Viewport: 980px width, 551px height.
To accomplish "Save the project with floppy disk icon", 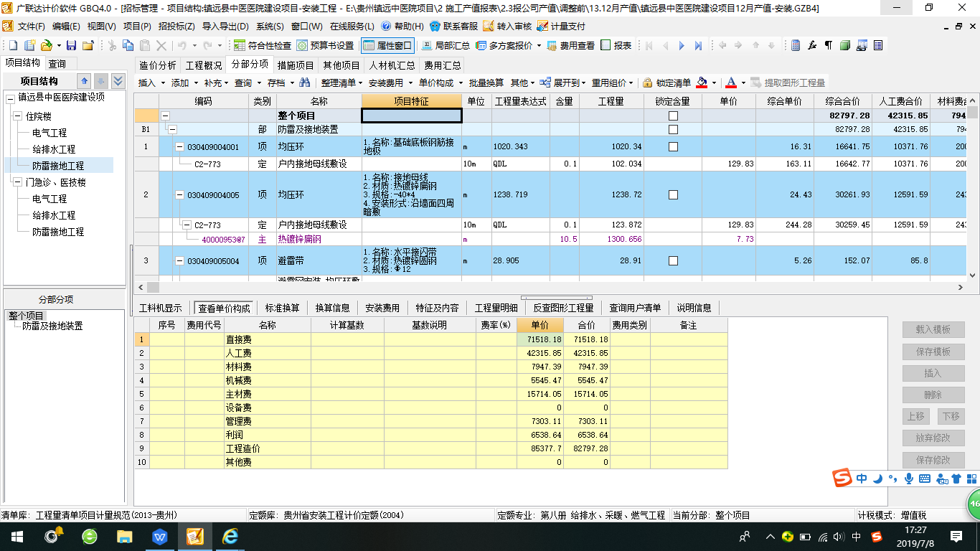I will pyautogui.click(x=71, y=45).
